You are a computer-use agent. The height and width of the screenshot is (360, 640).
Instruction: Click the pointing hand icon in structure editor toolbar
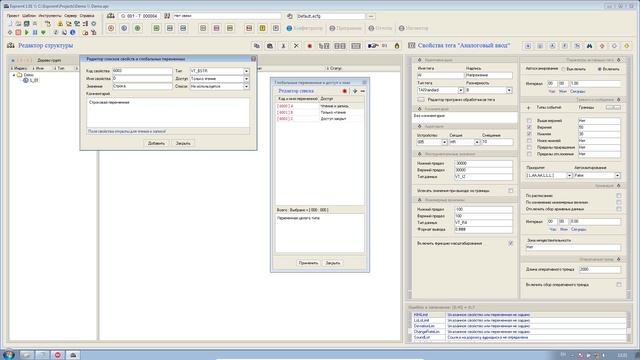click(x=372, y=46)
